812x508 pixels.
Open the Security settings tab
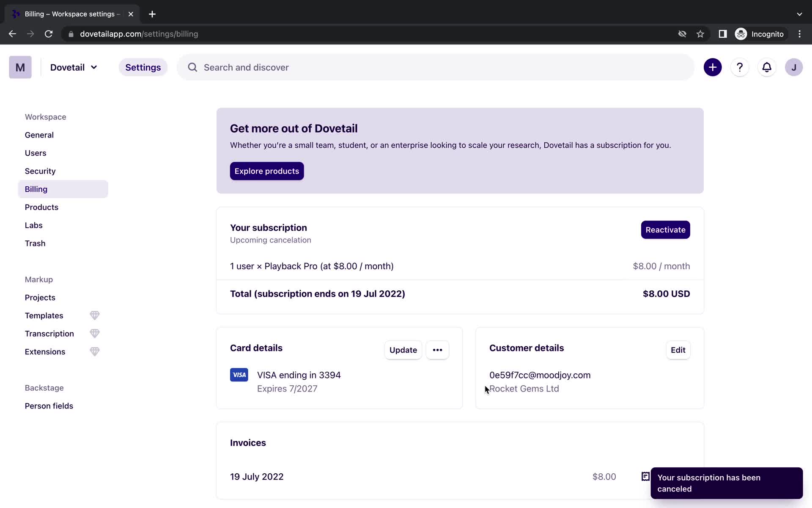40,171
